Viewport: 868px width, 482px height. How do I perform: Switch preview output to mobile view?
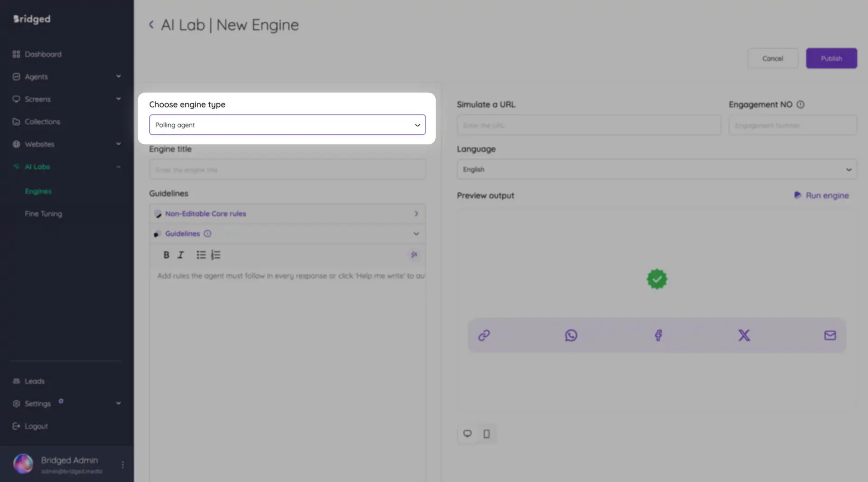[x=486, y=433]
